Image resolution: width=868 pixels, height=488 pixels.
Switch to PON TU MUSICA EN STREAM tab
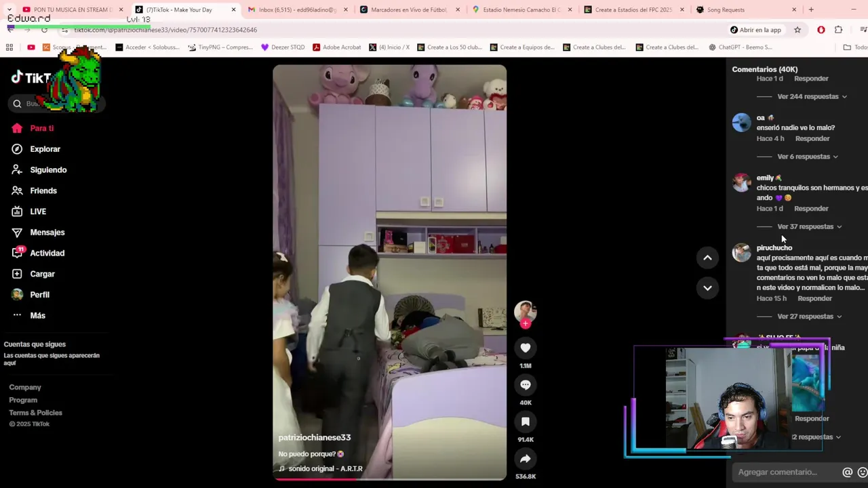coord(73,9)
